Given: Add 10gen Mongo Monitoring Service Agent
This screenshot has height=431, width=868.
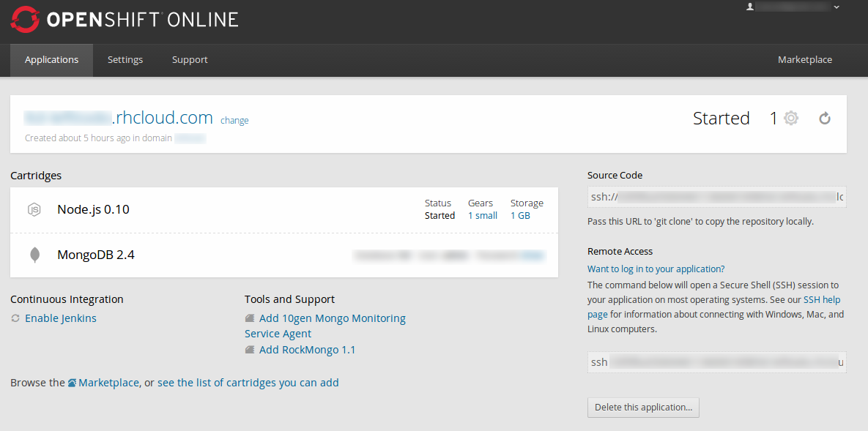Looking at the screenshot, I should [x=325, y=326].
